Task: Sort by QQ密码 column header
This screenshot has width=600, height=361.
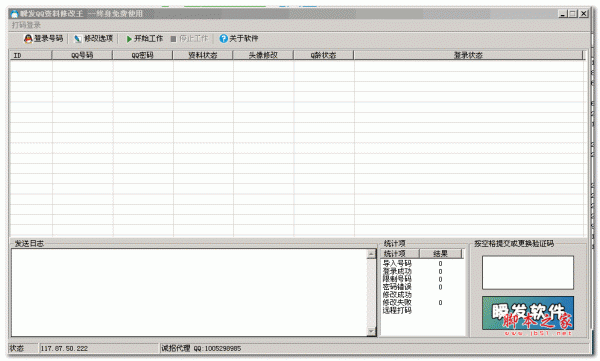Action: pyautogui.click(x=142, y=55)
